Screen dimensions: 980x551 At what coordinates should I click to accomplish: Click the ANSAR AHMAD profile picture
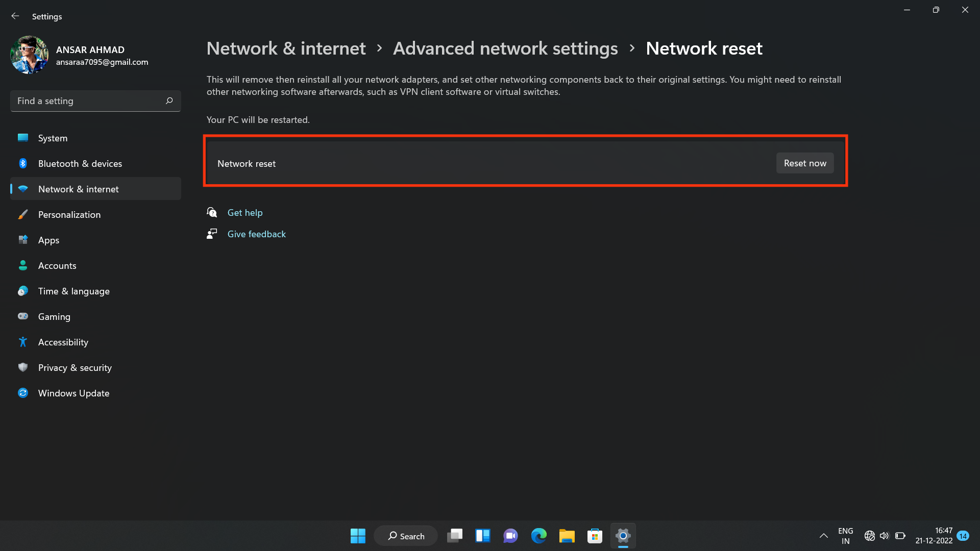click(x=29, y=55)
